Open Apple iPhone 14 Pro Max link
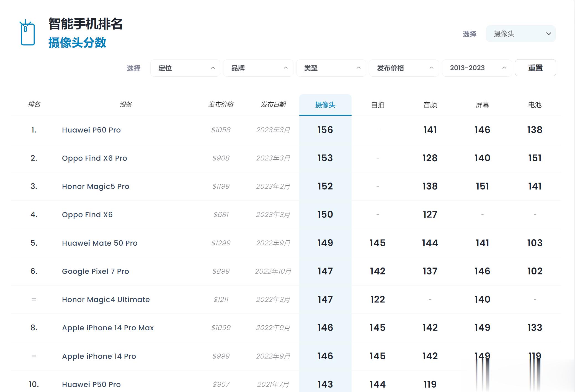Screen dimensions: 575x392 (108, 328)
